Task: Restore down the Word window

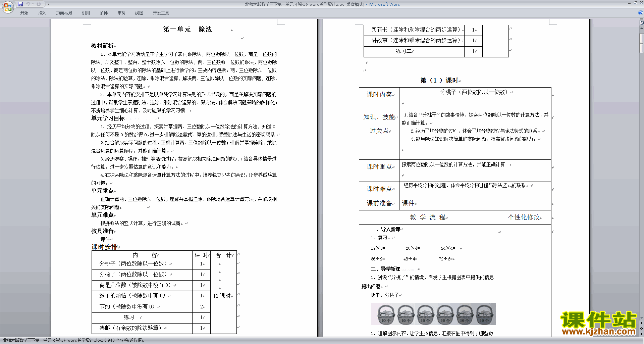Action: (635, 3)
